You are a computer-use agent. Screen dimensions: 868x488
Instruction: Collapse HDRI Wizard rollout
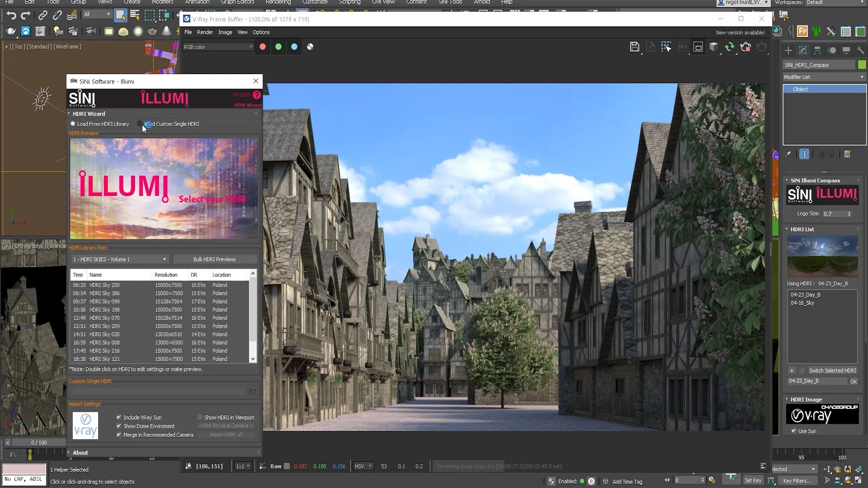pos(89,114)
